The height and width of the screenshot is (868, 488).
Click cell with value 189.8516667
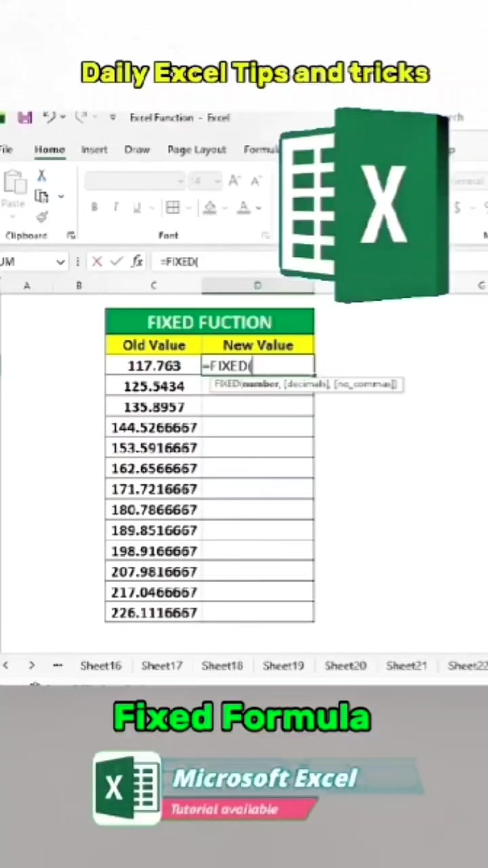(154, 530)
